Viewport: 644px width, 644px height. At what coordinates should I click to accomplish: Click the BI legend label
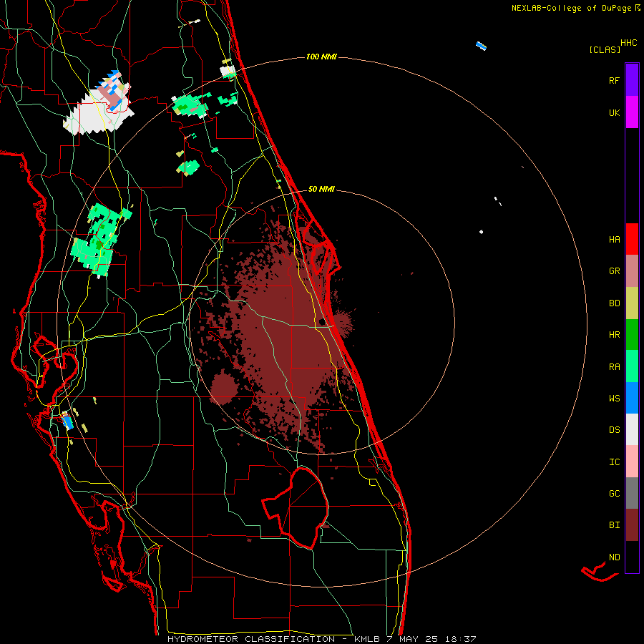tap(615, 525)
